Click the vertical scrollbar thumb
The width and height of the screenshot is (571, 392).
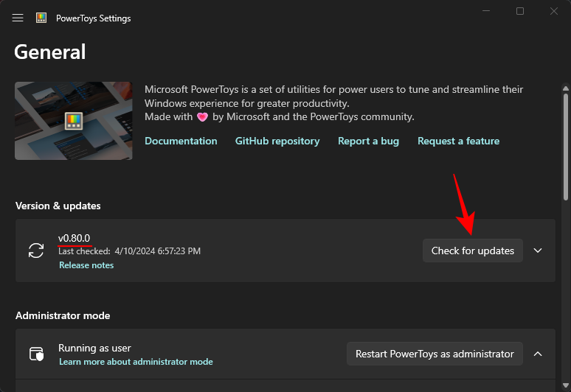[x=566, y=147]
